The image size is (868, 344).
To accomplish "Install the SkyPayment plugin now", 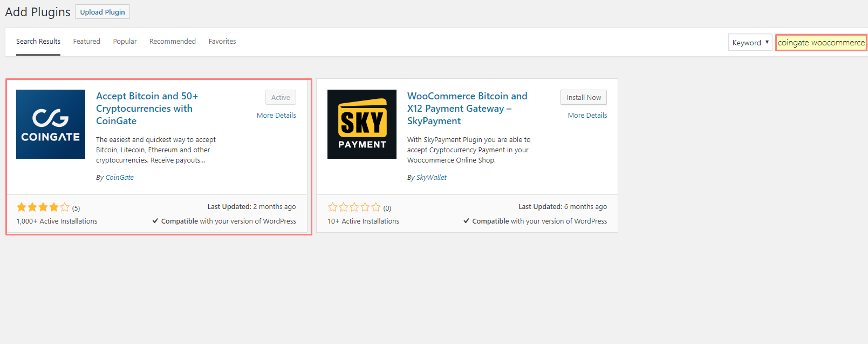I will click(584, 97).
